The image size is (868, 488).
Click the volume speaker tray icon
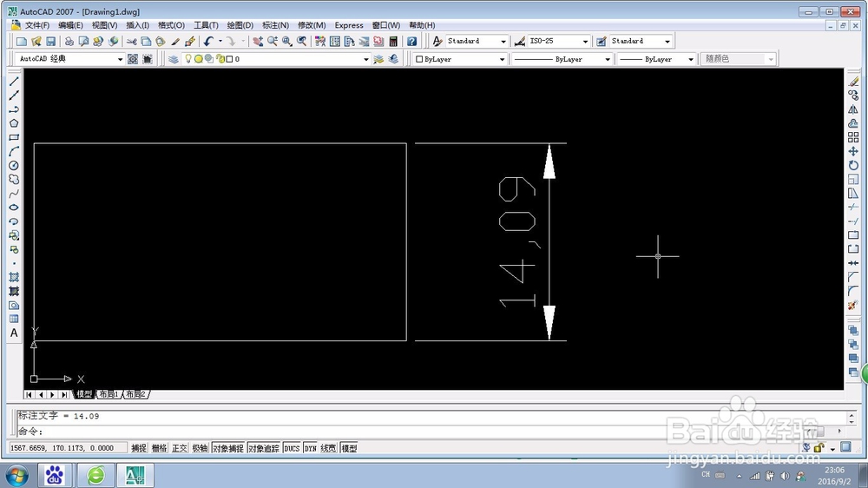[x=785, y=476]
